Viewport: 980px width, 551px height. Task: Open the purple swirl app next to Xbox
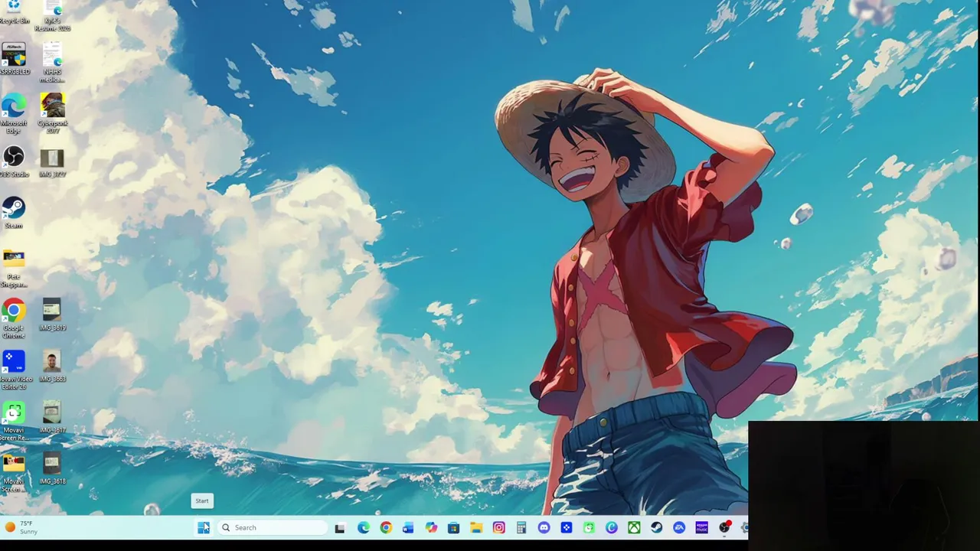tap(612, 527)
